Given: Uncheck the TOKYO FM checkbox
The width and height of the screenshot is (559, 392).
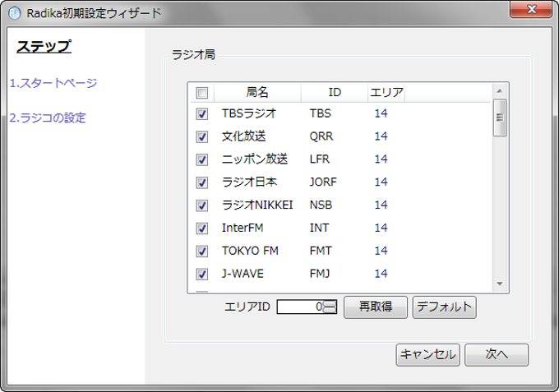Looking at the screenshot, I should coord(201,251).
